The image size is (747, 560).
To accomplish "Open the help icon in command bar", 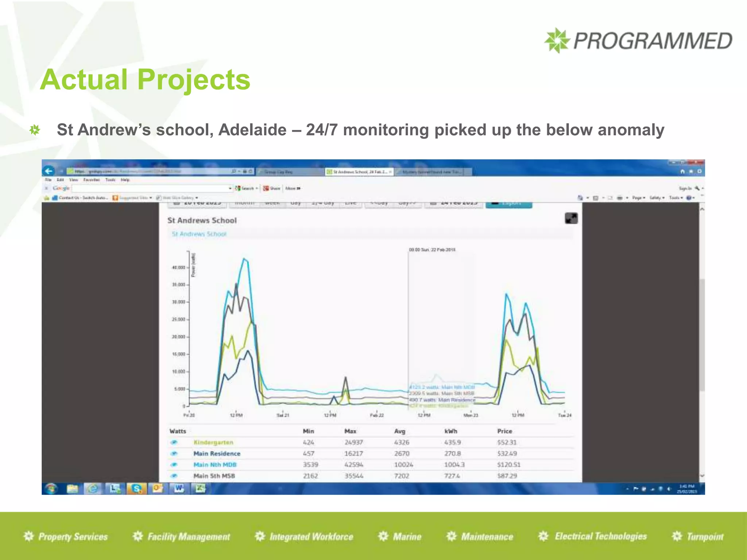I will [689, 198].
